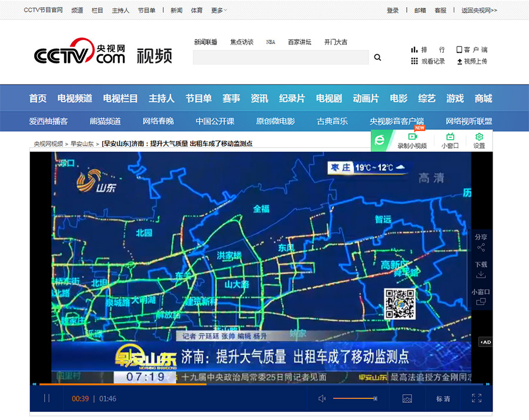This screenshot has height=420, width=529.
Task: Open the 早安山东 breadcrumb link
Action: click(82, 143)
